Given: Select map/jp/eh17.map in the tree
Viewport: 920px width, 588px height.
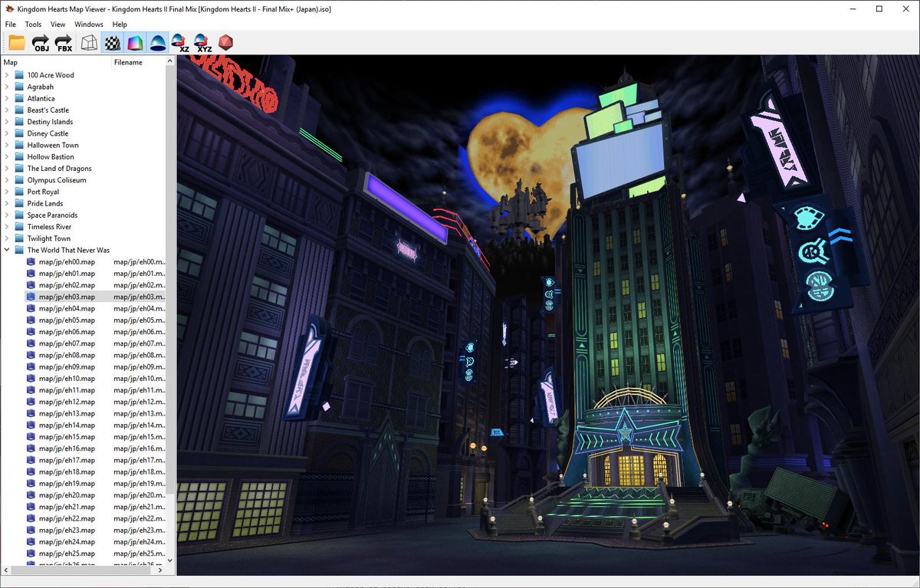Looking at the screenshot, I should point(67,460).
